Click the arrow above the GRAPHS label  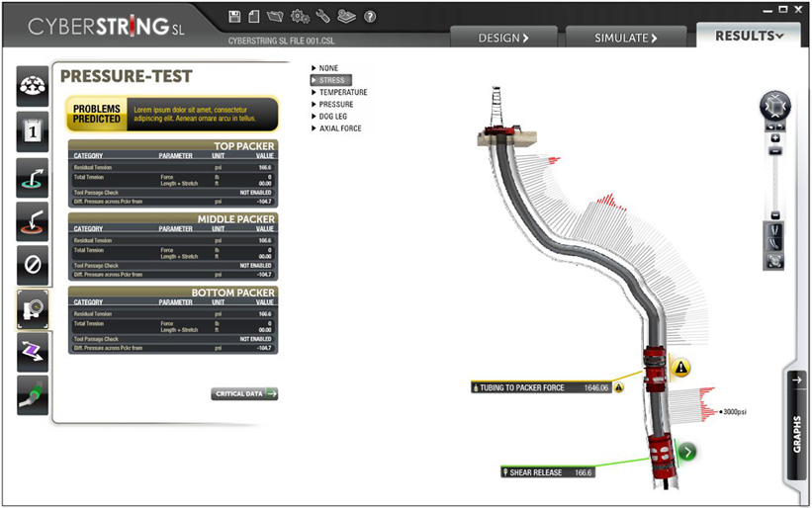[797, 380]
